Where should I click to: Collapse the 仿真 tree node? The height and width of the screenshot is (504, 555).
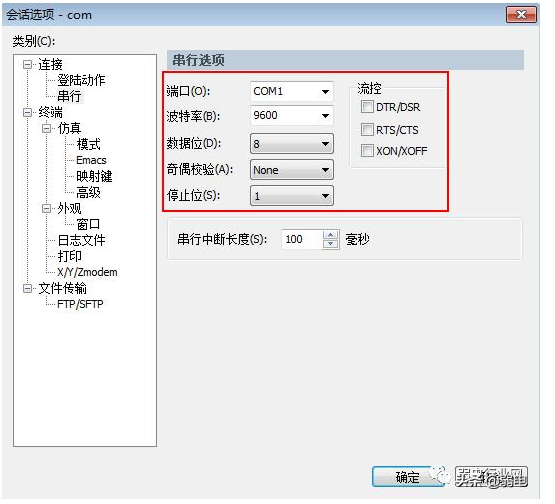(x=46, y=129)
